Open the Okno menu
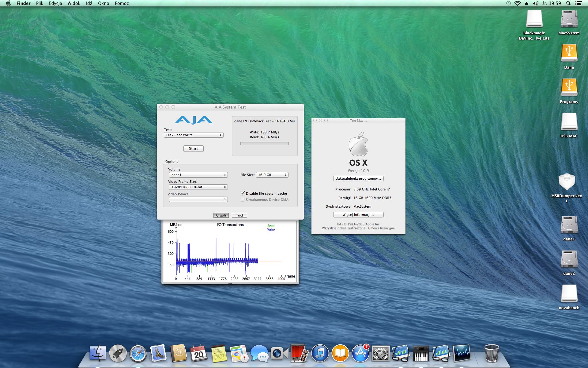 pos(104,3)
